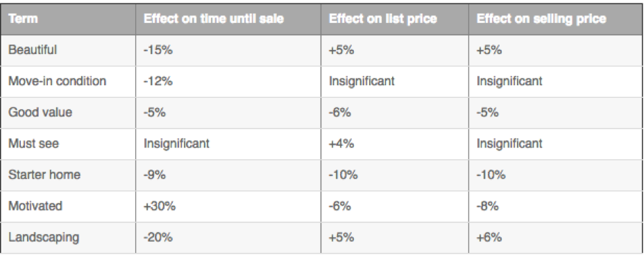
Task: Click the +6% selling price in Landscaping row
Action: (489, 237)
